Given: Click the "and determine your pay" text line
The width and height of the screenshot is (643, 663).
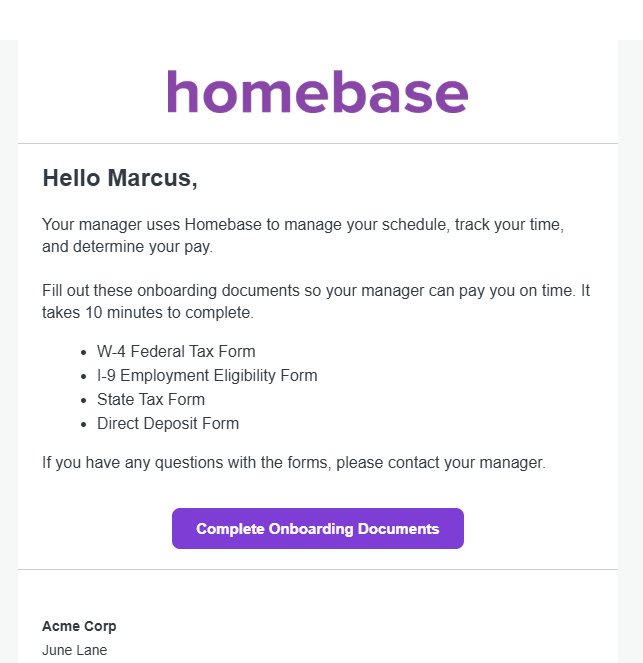Looking at the screenshot, I should tap(127, 247).
